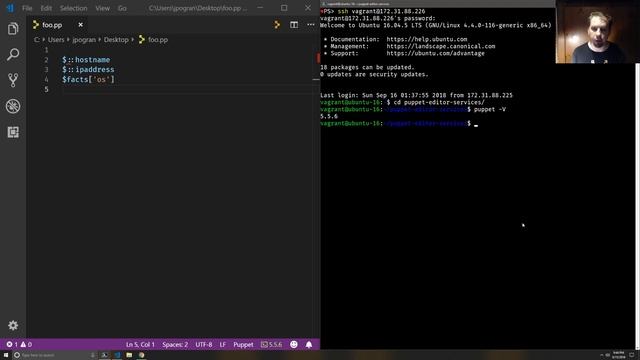This screenshot has width=640, height=360.
Task: Click line number 1 in gutter
Action: coord(46,50)
